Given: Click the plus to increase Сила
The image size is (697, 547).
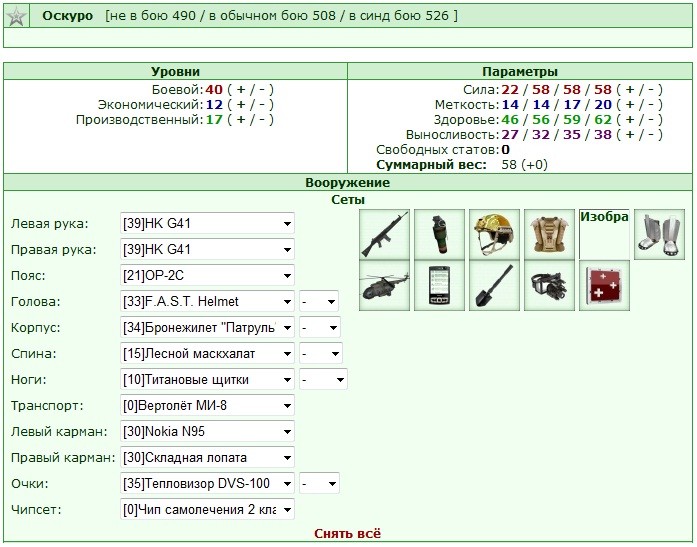Looking at the screenshot, I should pyautogui.click(x=630, y=90).
